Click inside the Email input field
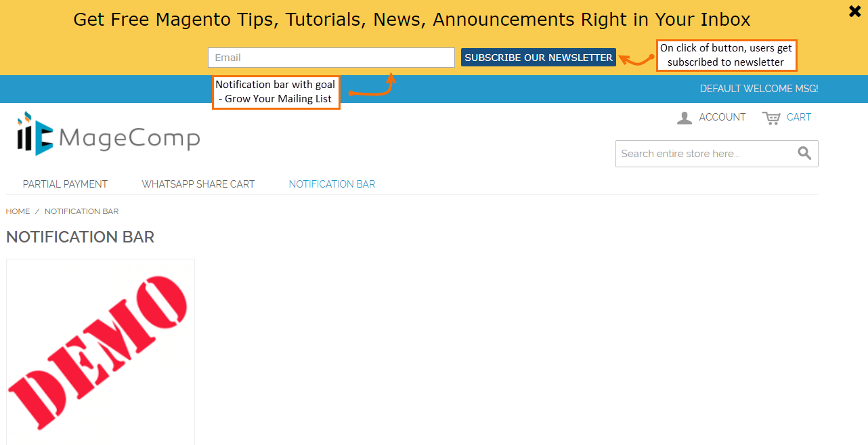Screen dimensions: 868x445 [x=330, y=57]
